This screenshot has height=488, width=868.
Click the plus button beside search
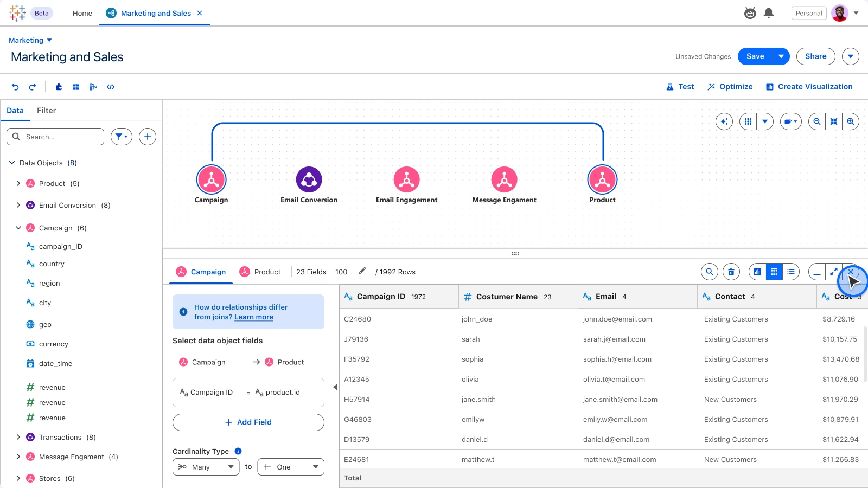point(148,137)
